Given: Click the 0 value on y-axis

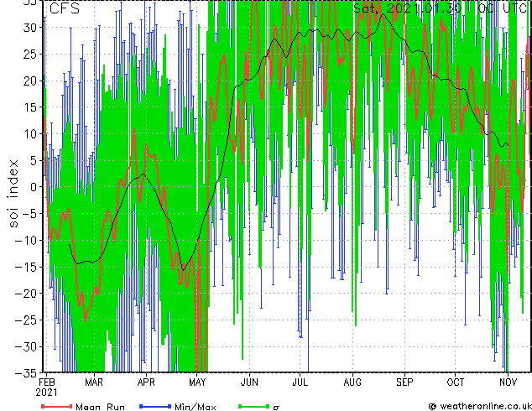Looking at the screenshot, I should coord(33,187).
